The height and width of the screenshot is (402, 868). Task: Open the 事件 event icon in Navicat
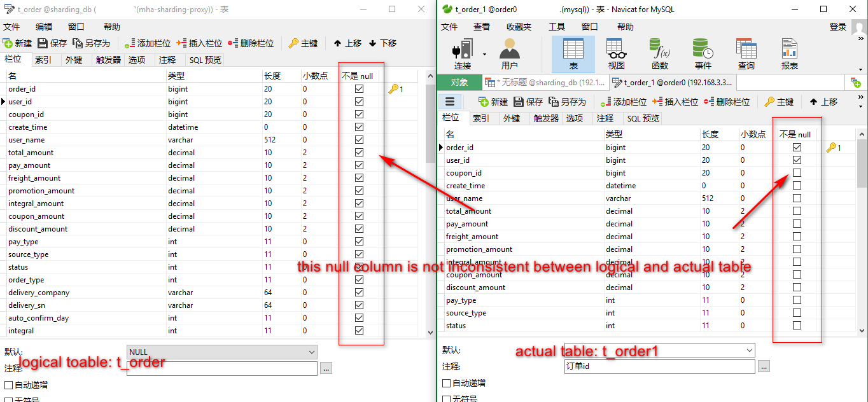(x=703, y=54)
